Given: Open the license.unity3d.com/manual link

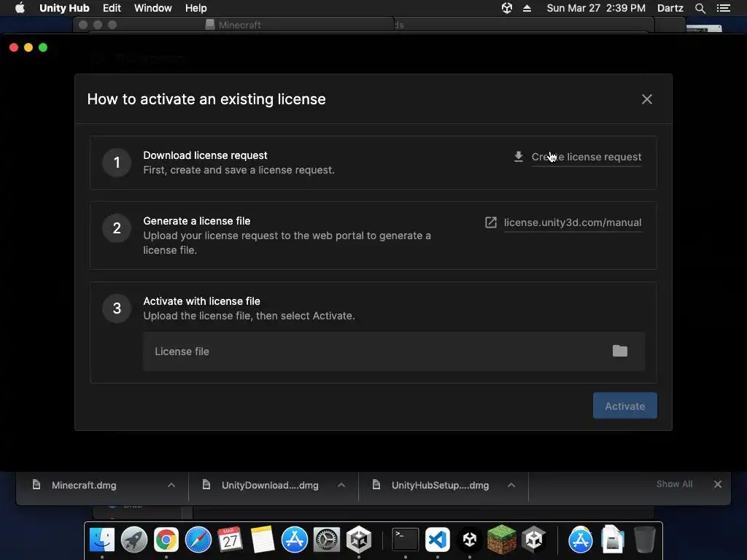Looking at the screenshot, I should tap(573, 222).
